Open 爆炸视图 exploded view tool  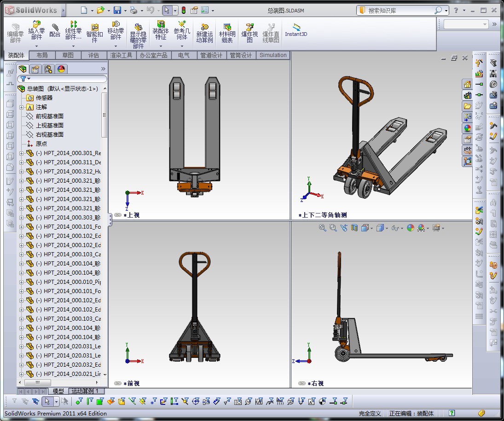pyautogui.click(x=249, y=30)
